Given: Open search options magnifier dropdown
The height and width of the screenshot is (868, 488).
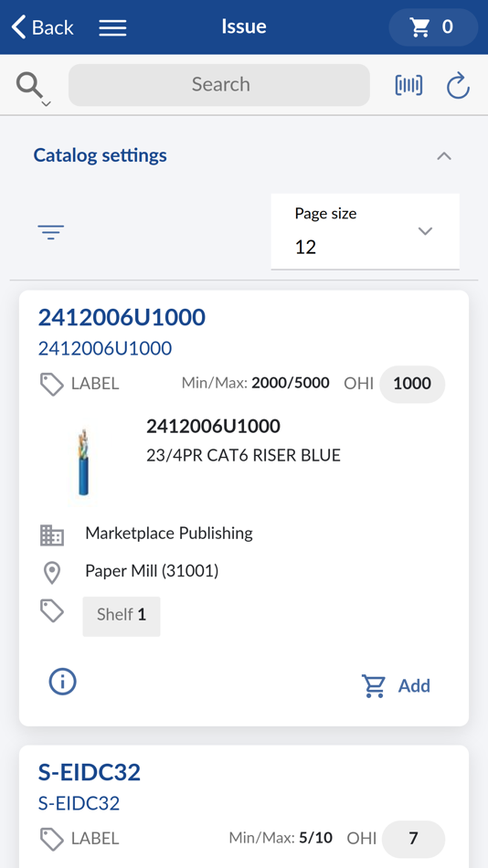Looking at the screenshot, I should (33, 90).
